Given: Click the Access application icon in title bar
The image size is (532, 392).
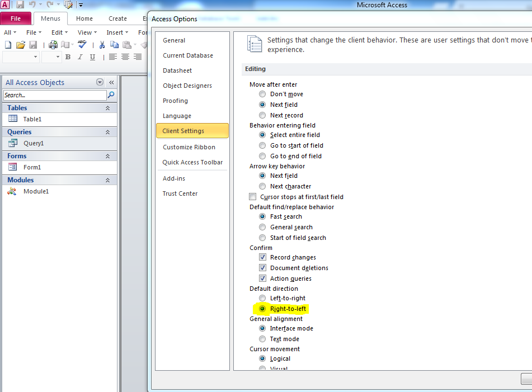Looking at the screenshot, I should tap(5, 4).
